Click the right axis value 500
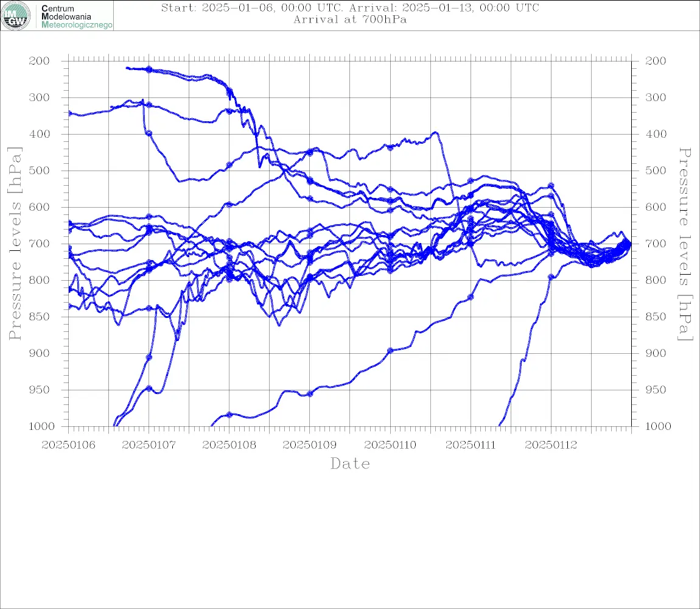 click(x=656, y=171)
